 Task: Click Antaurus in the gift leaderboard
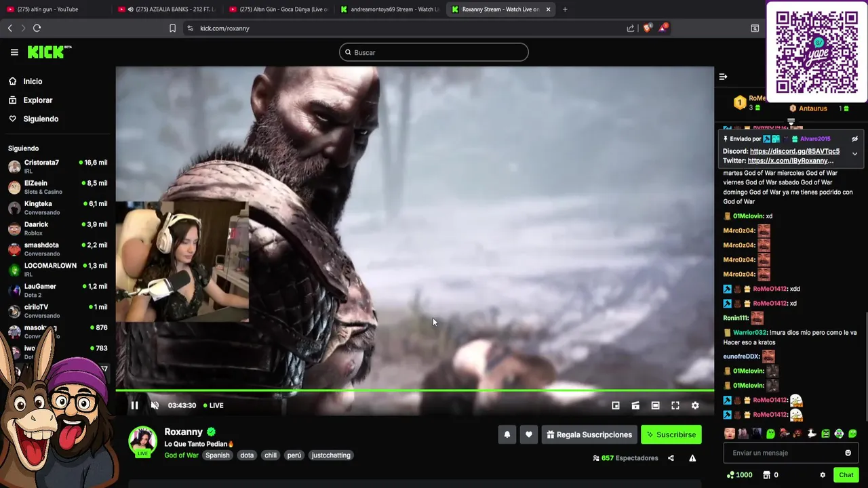point(812,108)
